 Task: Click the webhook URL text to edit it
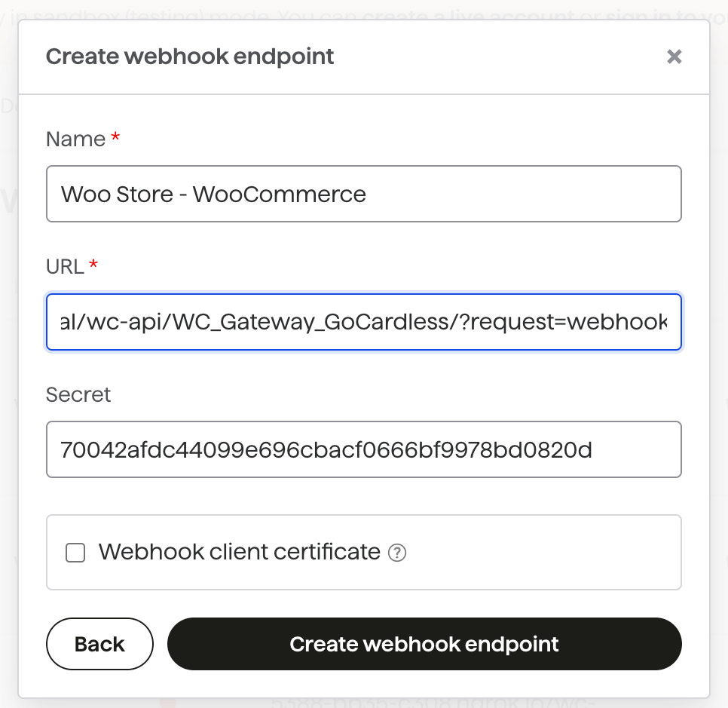tap(364, 322)
